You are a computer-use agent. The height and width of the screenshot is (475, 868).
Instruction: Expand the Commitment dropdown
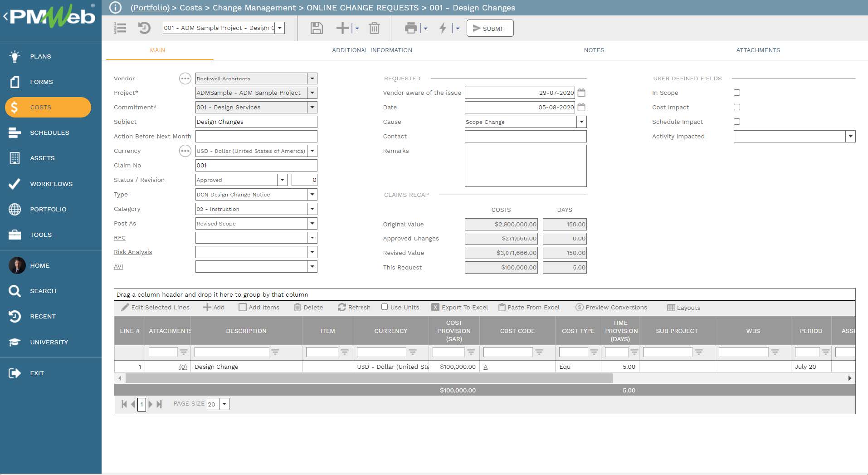(x=312, y=107)
